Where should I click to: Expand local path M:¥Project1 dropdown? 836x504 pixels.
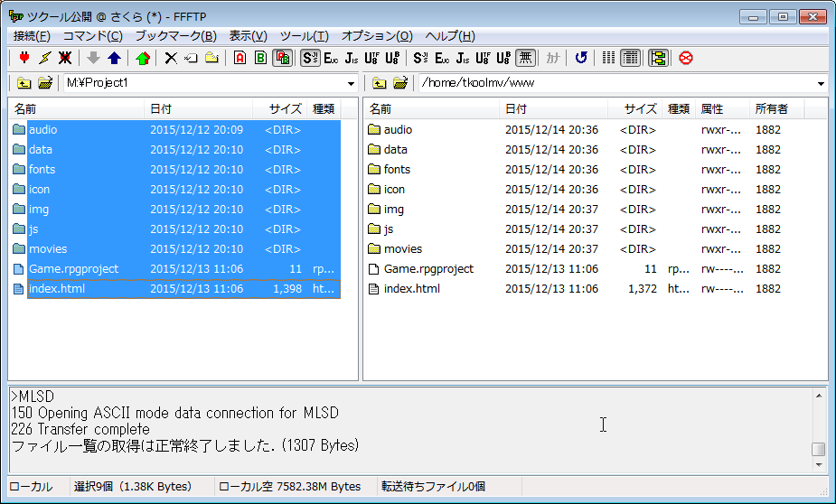(351, 84)
